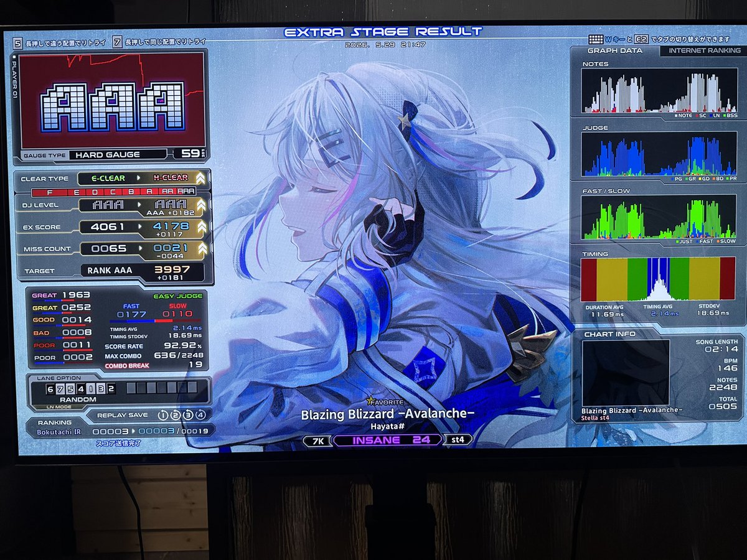The width and height of the screenshot is (747, 560).
Task: Click the FAST count 0177
Action: coord(131,314)
